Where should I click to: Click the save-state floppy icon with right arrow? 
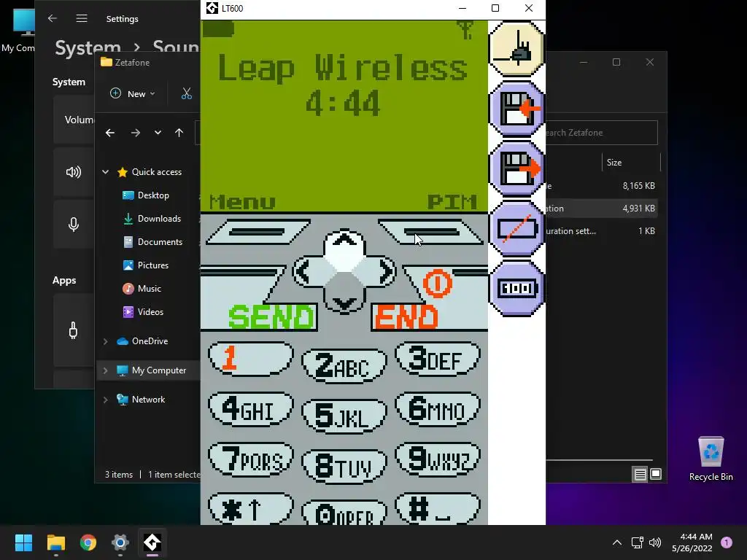coord(516,168)
